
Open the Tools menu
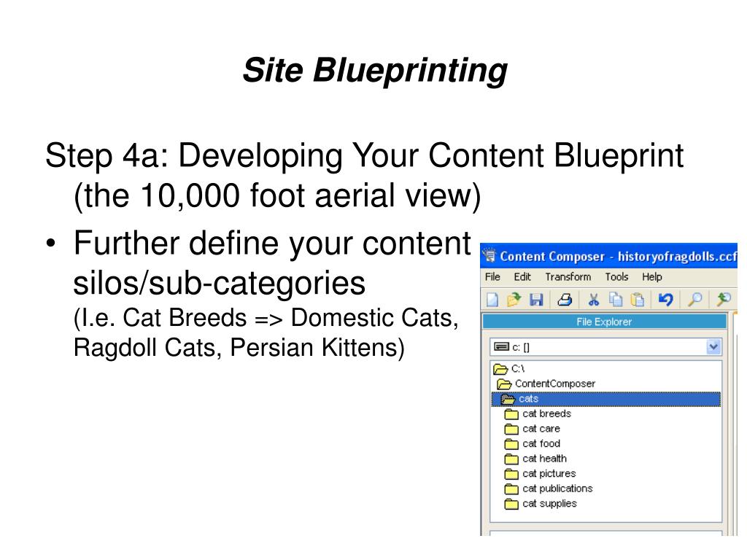(616, 276)
